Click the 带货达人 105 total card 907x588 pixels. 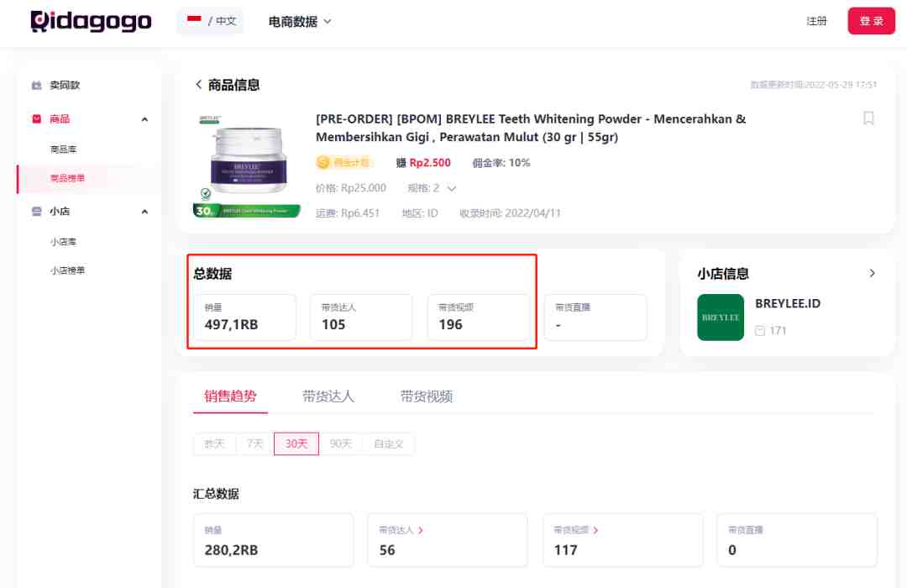[361, 318]
